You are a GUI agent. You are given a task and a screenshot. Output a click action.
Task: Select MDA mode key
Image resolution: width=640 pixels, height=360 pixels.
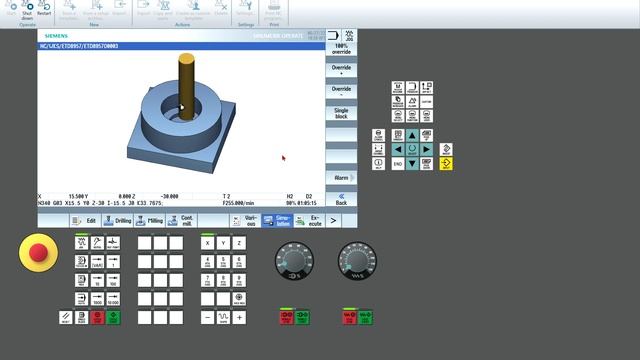tap(81, 280)
